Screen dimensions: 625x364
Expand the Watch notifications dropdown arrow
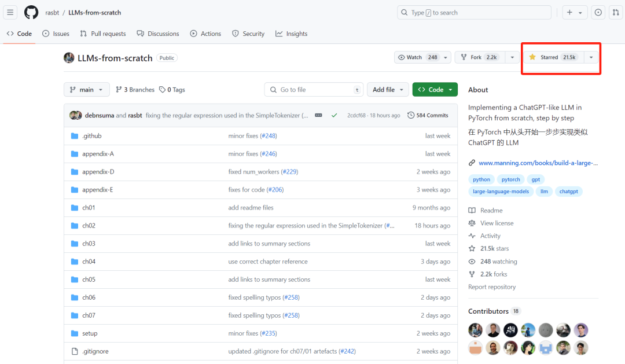click(446, 57)
